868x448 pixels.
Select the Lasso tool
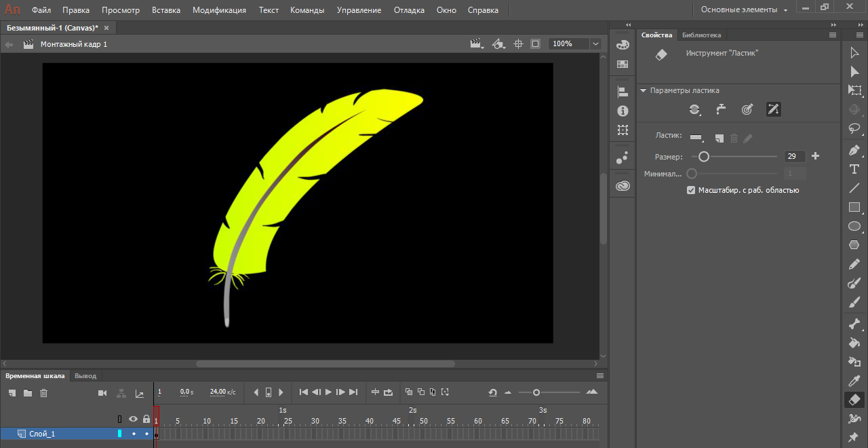(x=854, y=128)
